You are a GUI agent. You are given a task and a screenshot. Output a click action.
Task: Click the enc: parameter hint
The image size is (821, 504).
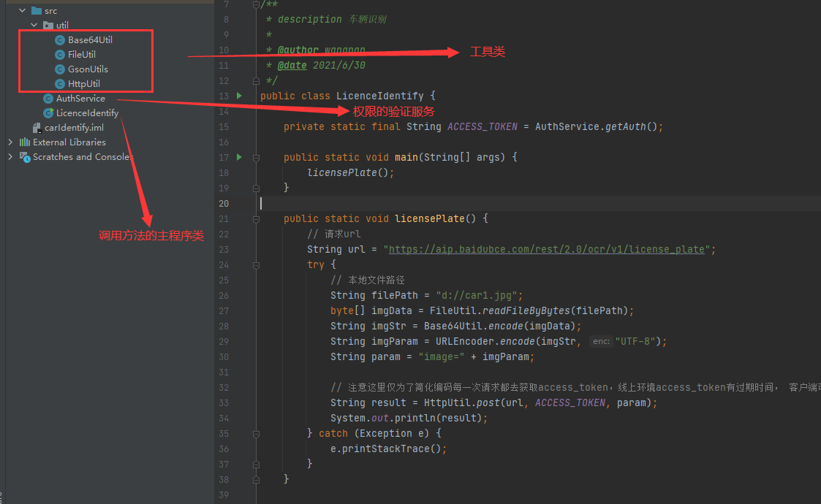[x=601, y=341]
